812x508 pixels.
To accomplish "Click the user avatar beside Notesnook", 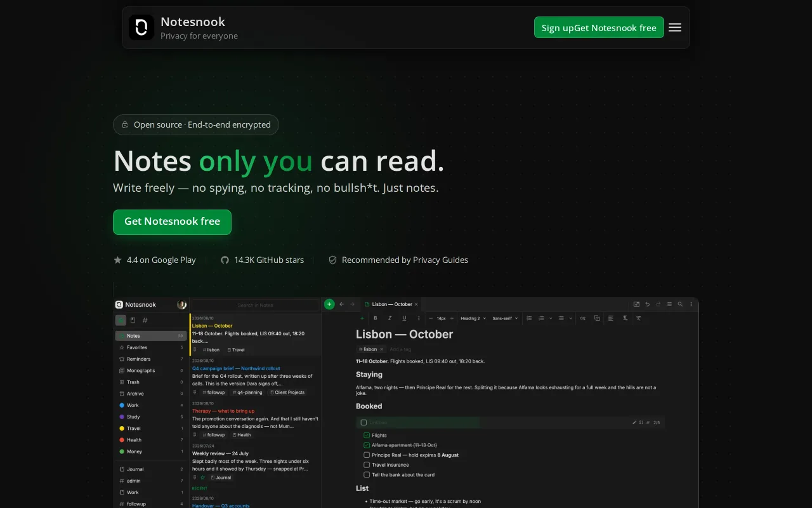I will (x=182, y=305).
